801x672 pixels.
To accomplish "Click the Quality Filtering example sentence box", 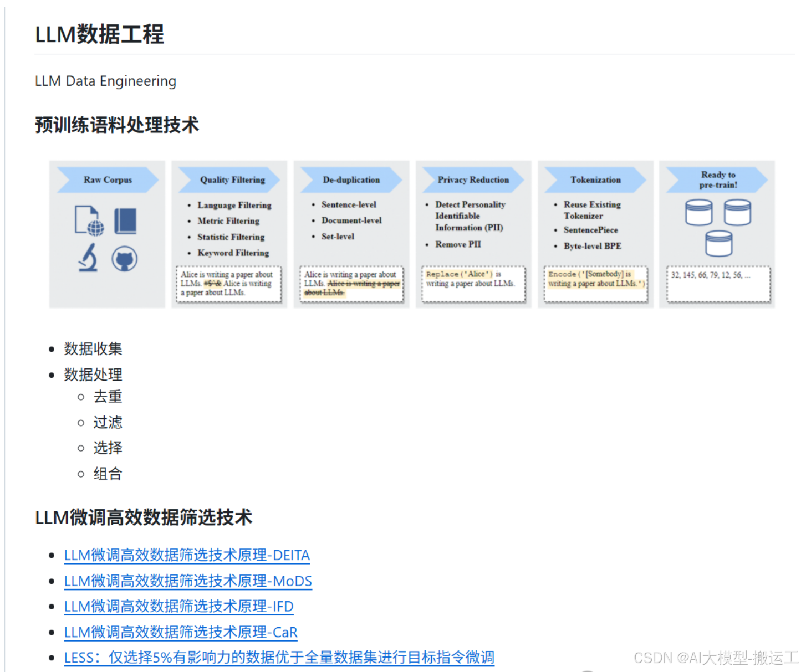I will (229, 284).
